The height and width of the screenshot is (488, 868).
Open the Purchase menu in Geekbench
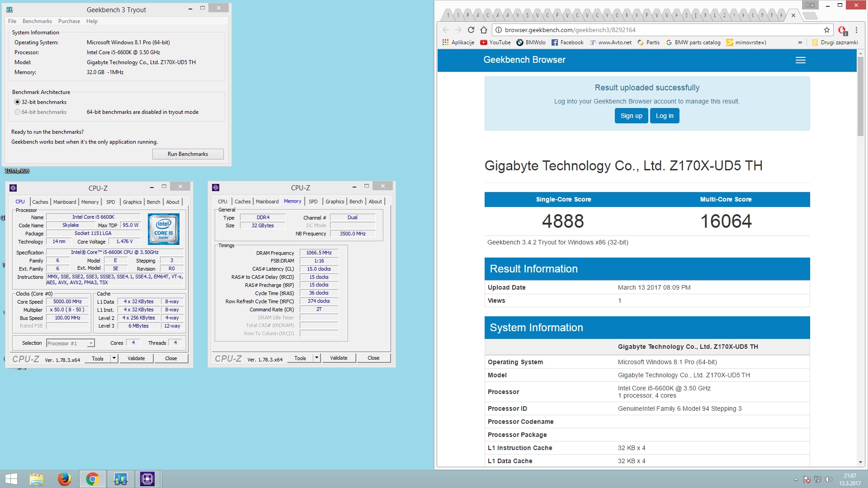tap(69, 21)
